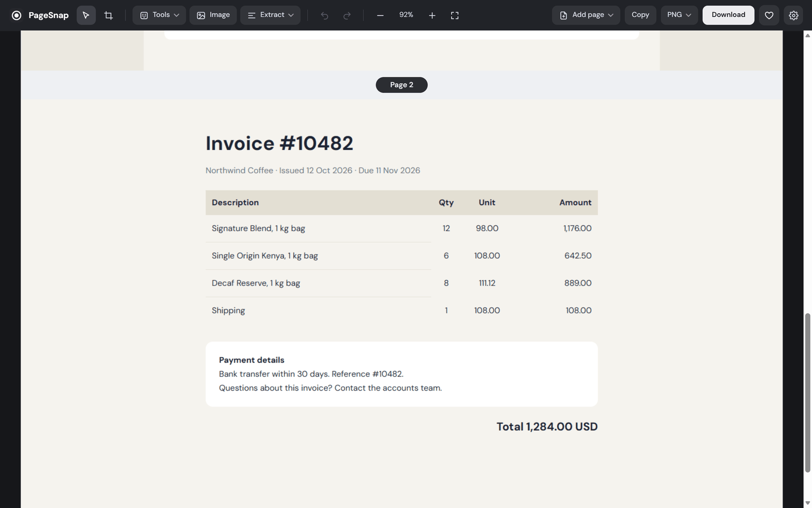Open the Image menu
Screen dimensions: 812x508
[x=213, y=15]
